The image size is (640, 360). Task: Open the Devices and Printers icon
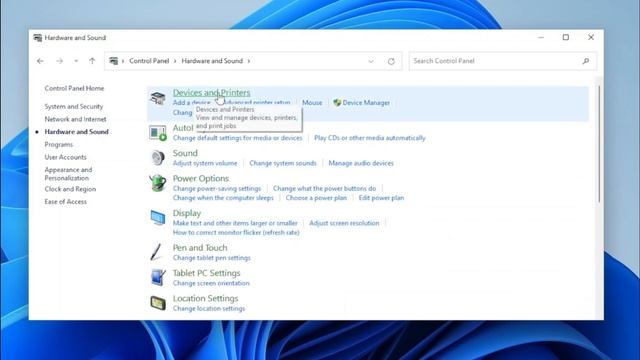point(158,98)
